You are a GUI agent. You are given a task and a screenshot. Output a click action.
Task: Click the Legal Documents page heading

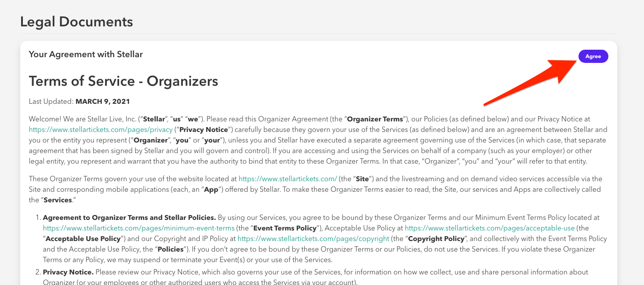76,21
